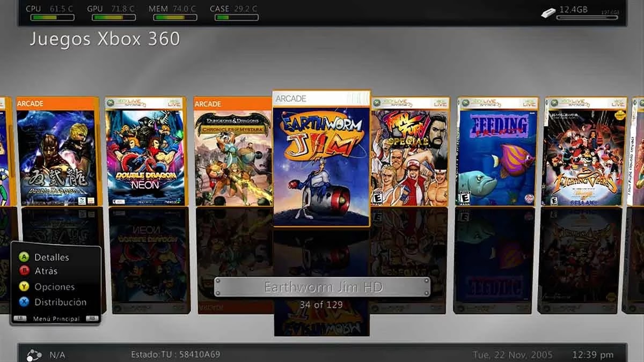Select the Earthworm Jim HD game cover
The height and width of the screenshot is (362, 644).
point(321,158)
